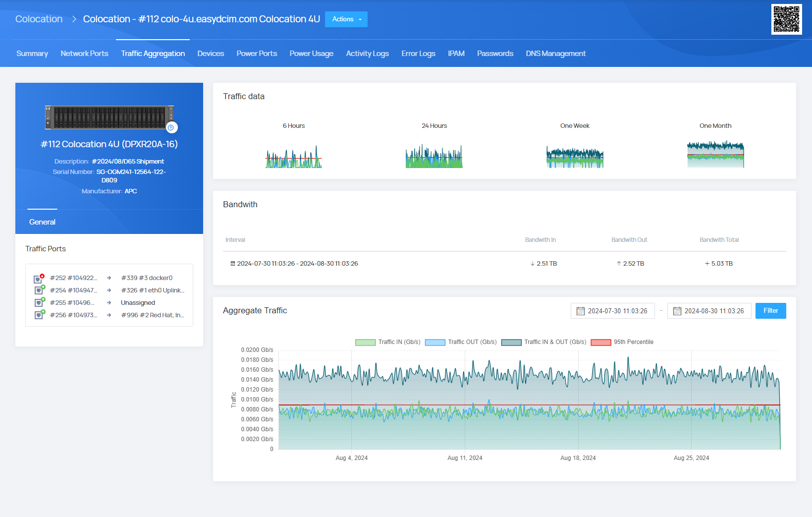
Task: Open the Summary tab
Action: (x=32, y=54)
